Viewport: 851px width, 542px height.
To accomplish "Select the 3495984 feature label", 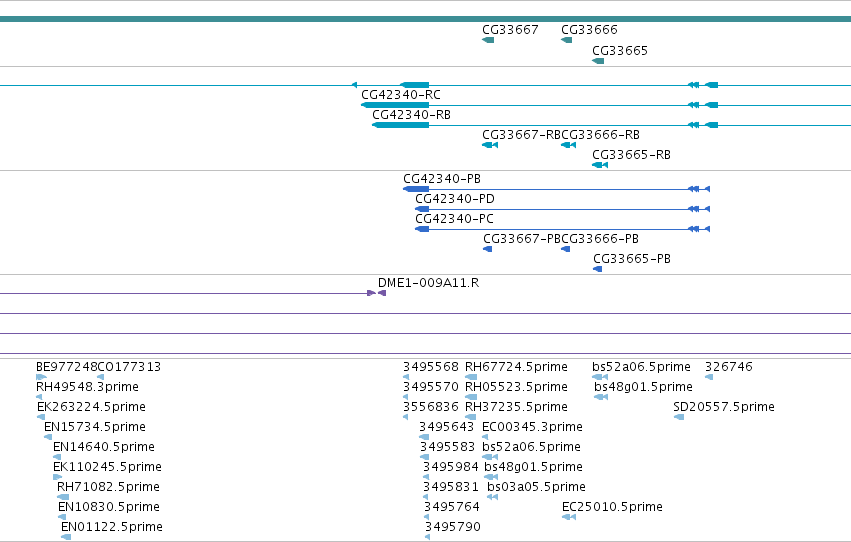I will click(451, 467).
